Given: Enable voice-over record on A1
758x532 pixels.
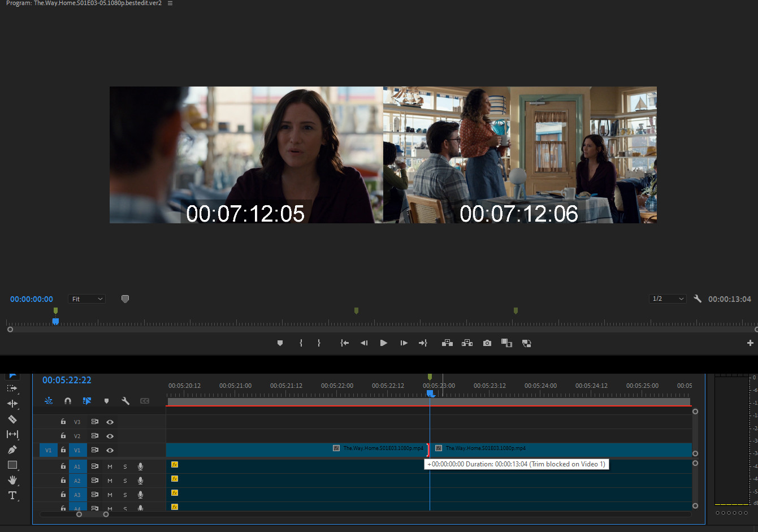Looking at the screenshot, I should pos(140,466).
